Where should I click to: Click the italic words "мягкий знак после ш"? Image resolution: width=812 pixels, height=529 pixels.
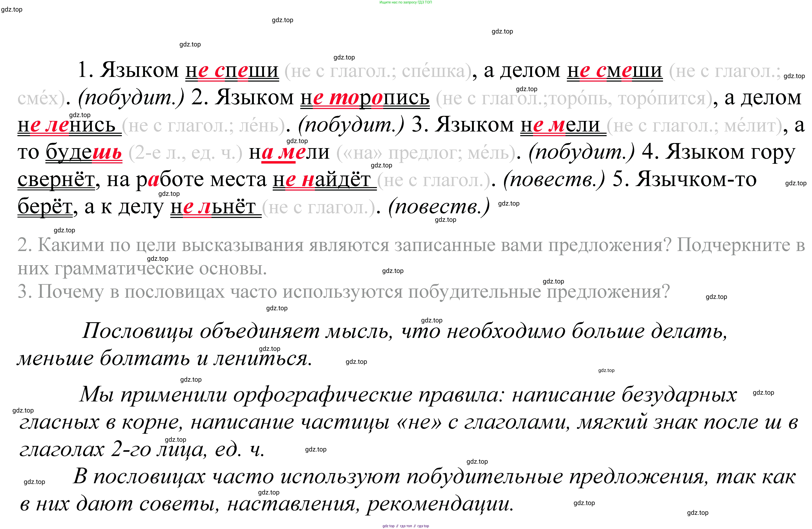(x=679, y=422)
